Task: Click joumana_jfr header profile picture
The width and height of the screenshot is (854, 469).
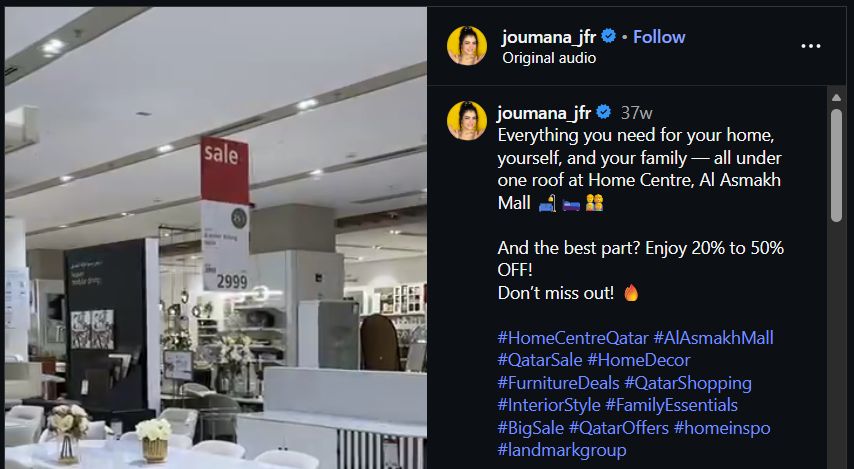Action: pos(467,46)
